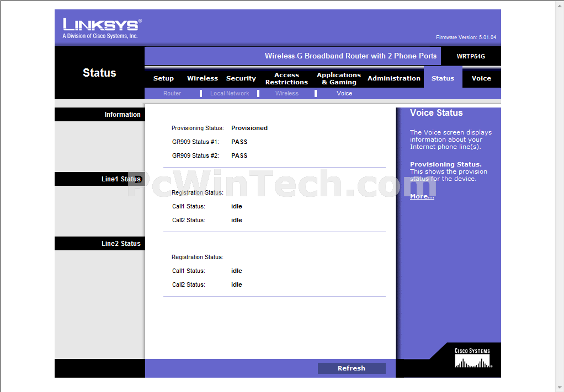Open the Administration tab
Viewport: 564px width, 392px height.
click(394, 78)
